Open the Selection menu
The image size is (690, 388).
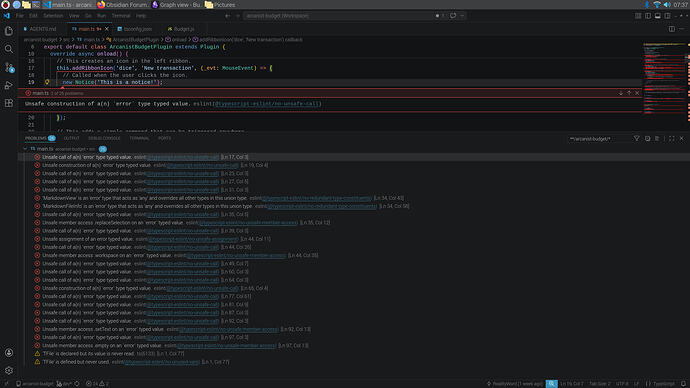point(53,16)
